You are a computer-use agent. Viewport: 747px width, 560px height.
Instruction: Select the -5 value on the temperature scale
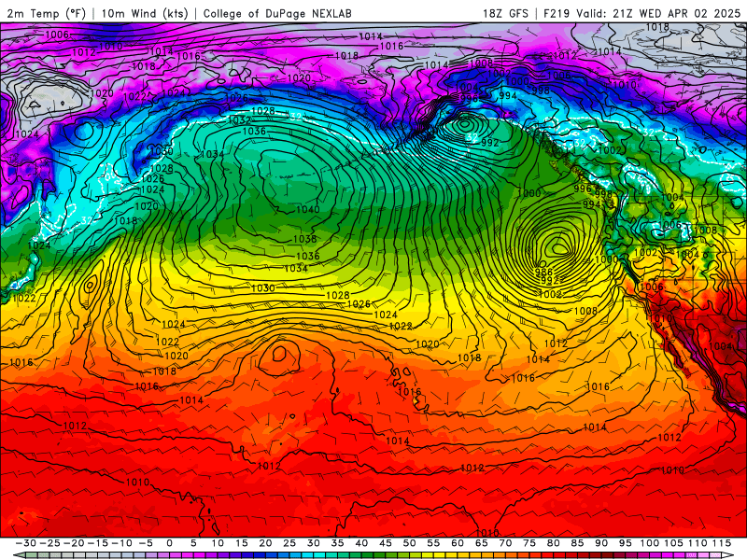[146, 543]
